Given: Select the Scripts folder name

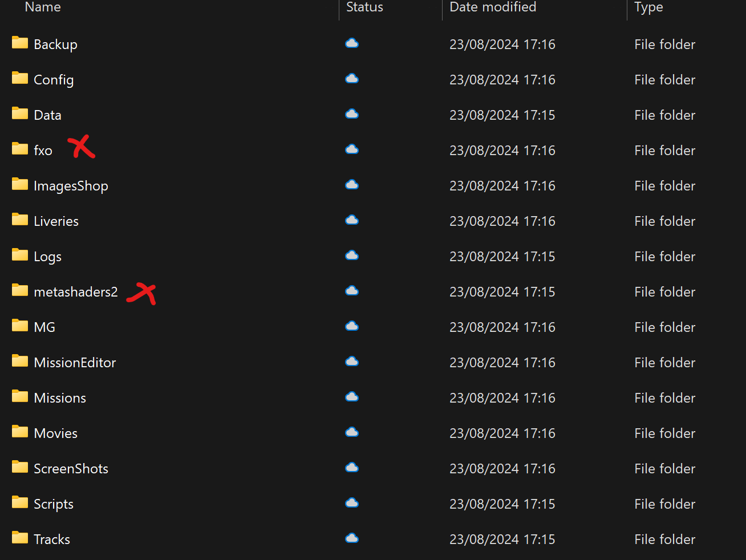Looking at the screenshot, I should click(x=54, y=504).
